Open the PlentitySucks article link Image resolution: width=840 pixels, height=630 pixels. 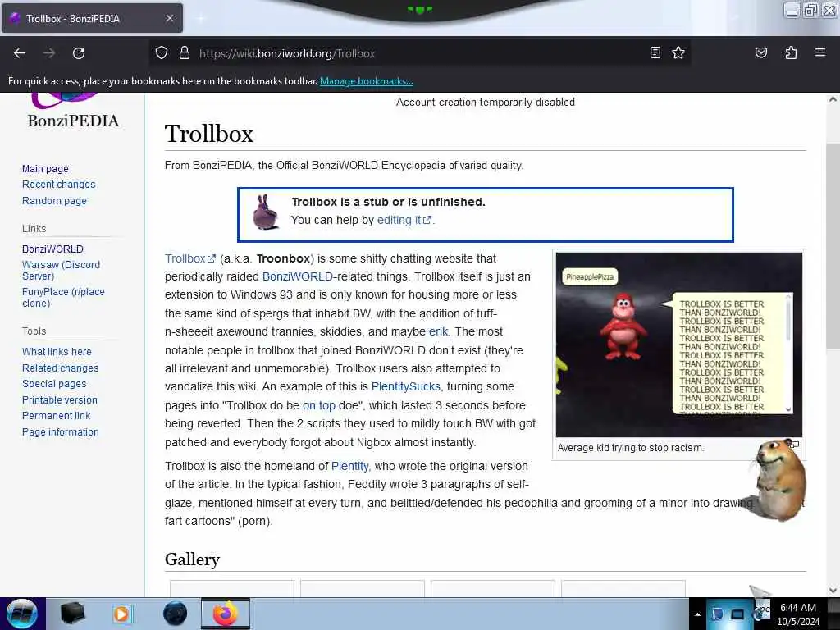point(405,387)
